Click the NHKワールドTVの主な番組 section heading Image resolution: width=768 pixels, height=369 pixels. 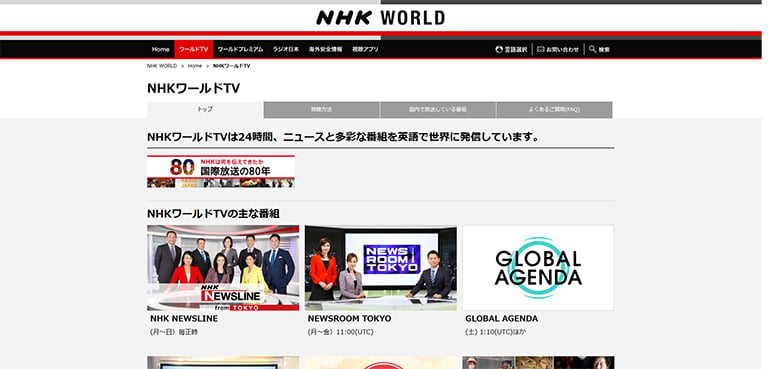click(x=214, y=214)
